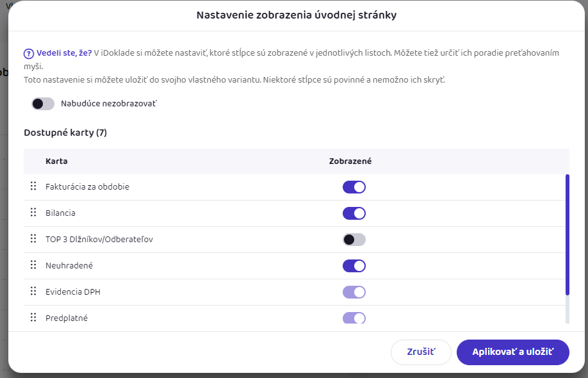Screen dimensions: 588x378
Task: Click the Zrušiť button
Action: [421, 352]
